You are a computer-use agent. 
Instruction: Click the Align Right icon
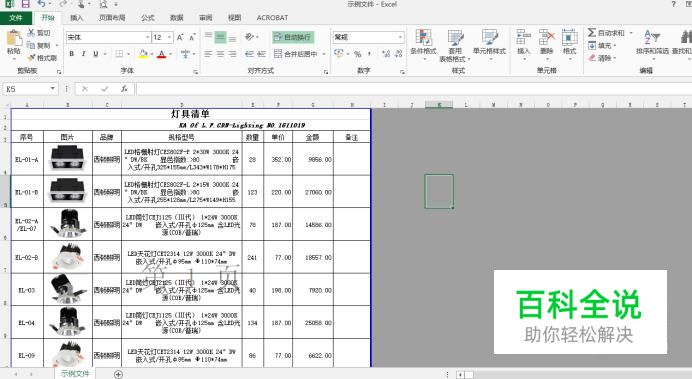(232, 54)
